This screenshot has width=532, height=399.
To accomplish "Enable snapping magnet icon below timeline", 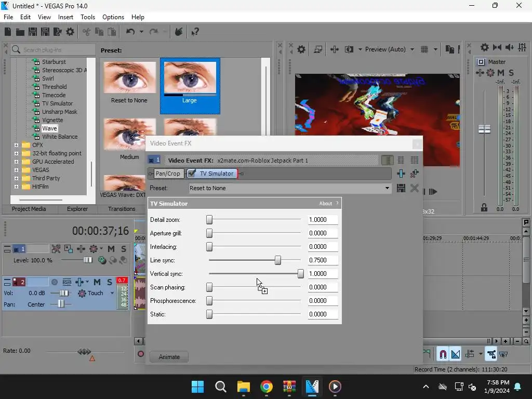I will pyautogui.click(x=443, y=354).
